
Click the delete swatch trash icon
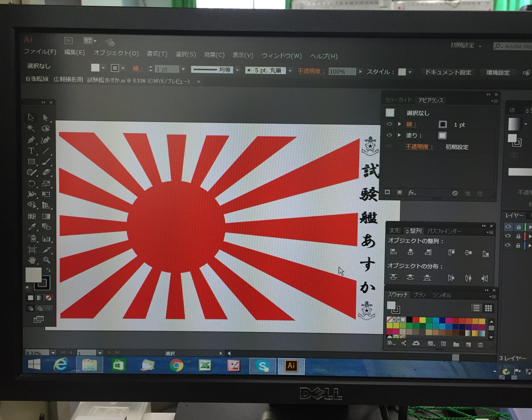(480, 344)
